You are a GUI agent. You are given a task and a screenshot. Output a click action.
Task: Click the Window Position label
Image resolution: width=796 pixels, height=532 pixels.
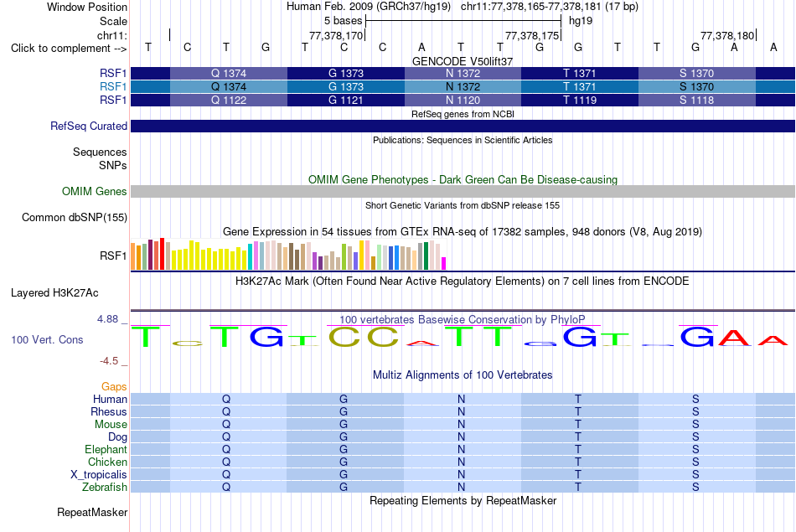[87, 7]
